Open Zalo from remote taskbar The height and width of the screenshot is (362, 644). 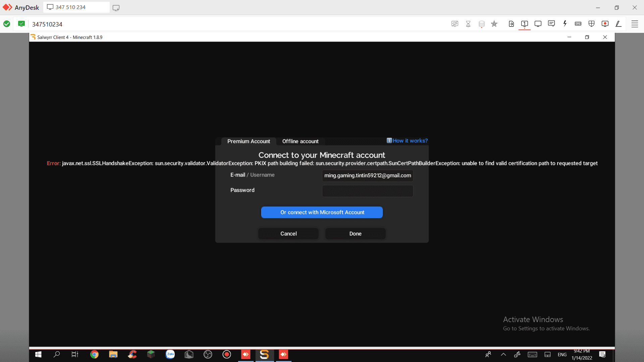pyautogui.click(x=170, y=354)
